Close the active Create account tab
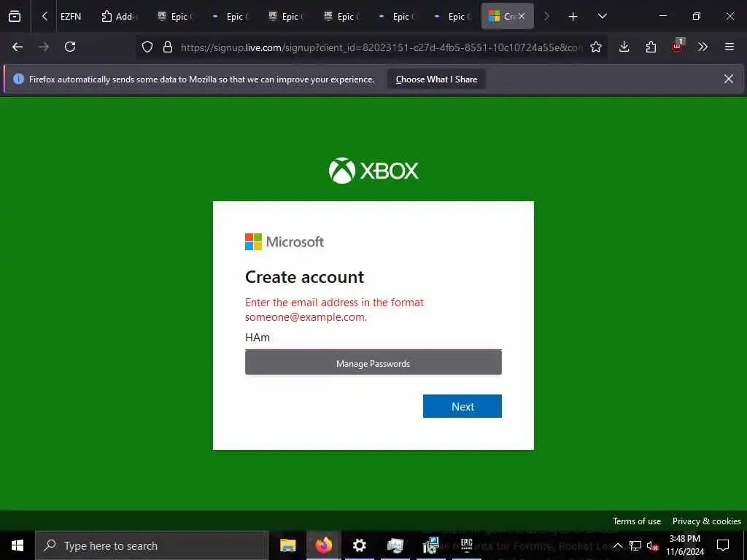 coord(522,16)
